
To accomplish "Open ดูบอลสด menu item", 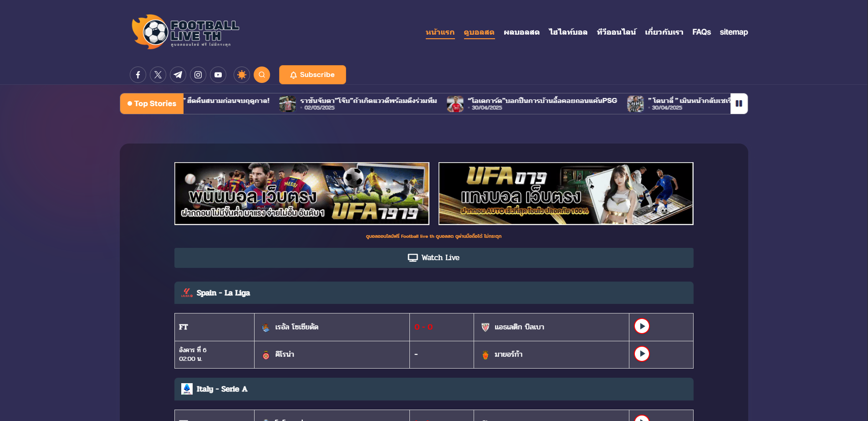I will pos(479,32).
